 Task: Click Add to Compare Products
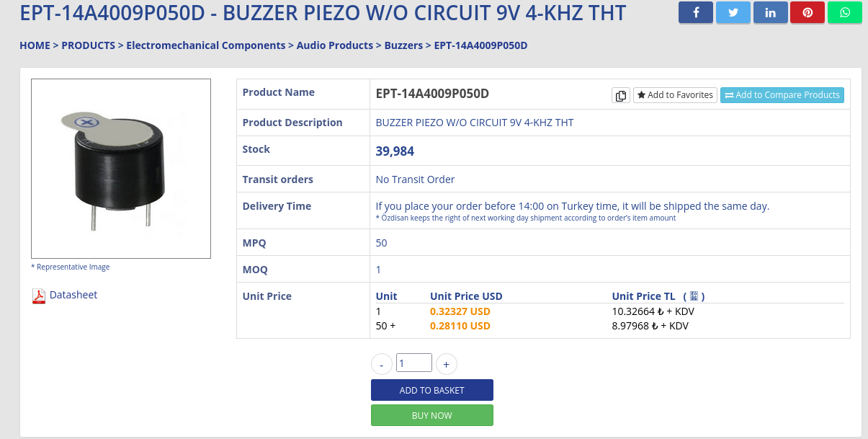(782, 95)
